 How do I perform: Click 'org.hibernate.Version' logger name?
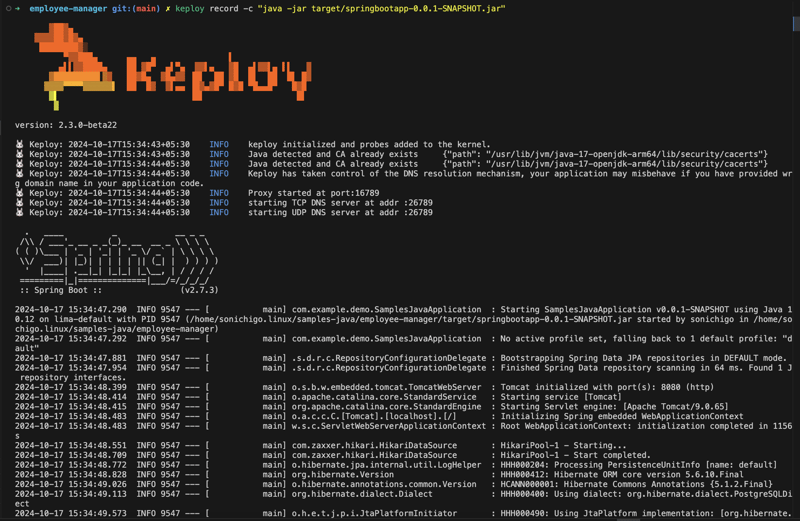click(x=342, y=474)
